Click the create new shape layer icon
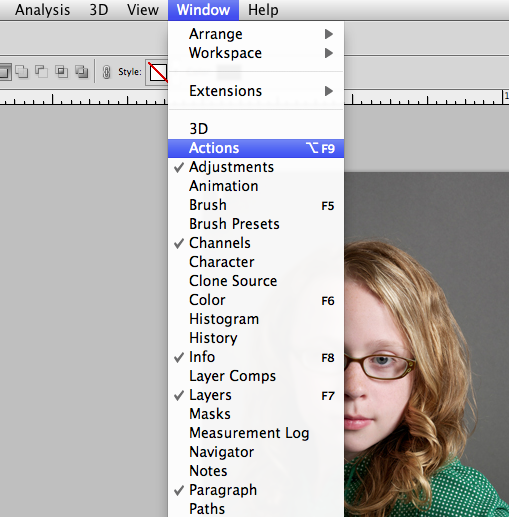 pos(5,71)
